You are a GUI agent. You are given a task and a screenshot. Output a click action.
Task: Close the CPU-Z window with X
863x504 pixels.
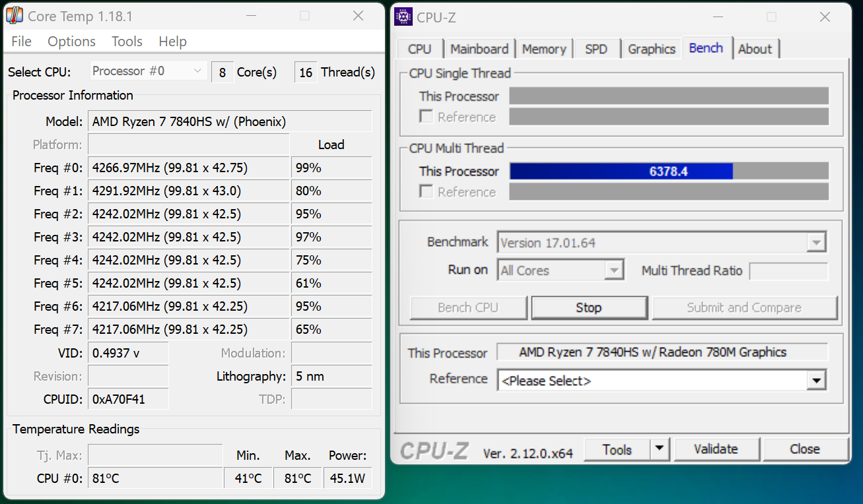(x=825, y=17)
